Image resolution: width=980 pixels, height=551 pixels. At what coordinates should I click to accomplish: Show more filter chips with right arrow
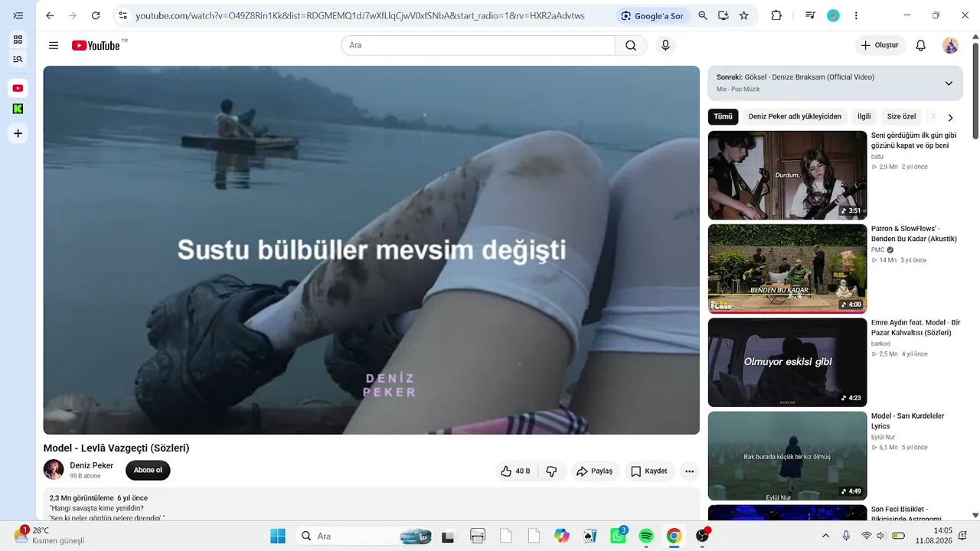point(950,118)
